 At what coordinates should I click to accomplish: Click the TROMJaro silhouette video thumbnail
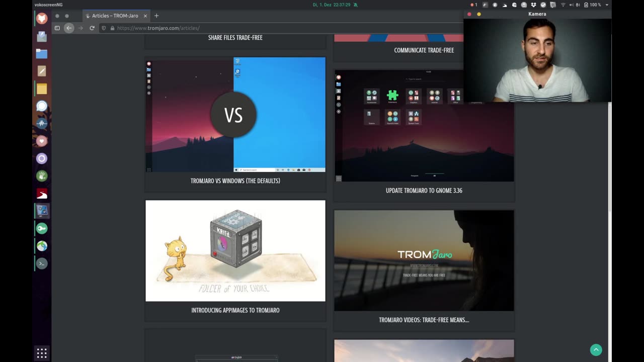click(x=424, y=260)
